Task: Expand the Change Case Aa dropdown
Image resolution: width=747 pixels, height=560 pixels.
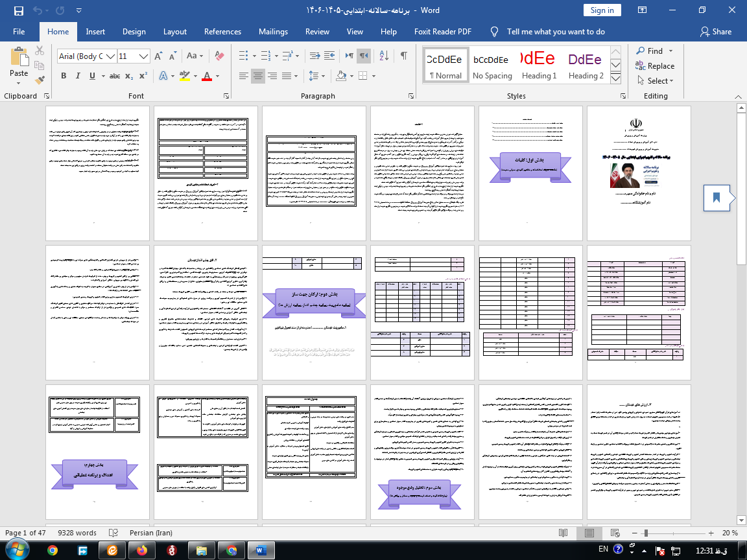Action: pyautogui.click(x=195, y=56)
